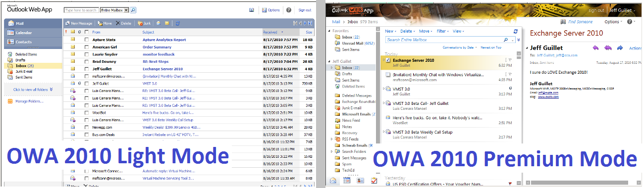Click Delete in Light Mode toolbar
Image resolution: width=644 pixels, height=188 pixels.
coord(124,23)
